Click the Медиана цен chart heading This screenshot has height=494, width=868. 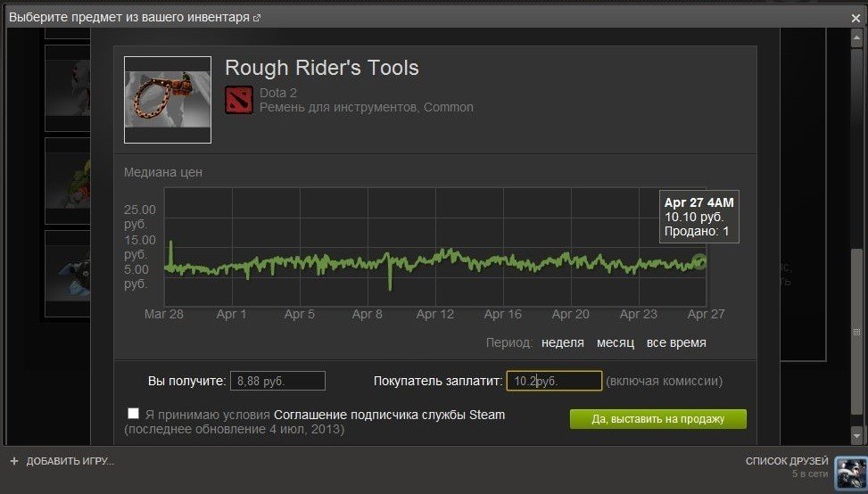coord(162,173)
